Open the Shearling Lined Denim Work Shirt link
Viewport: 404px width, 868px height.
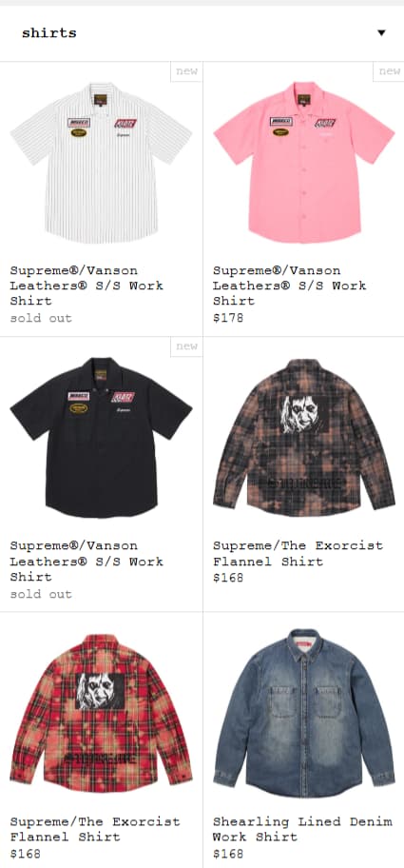point(302,829)
